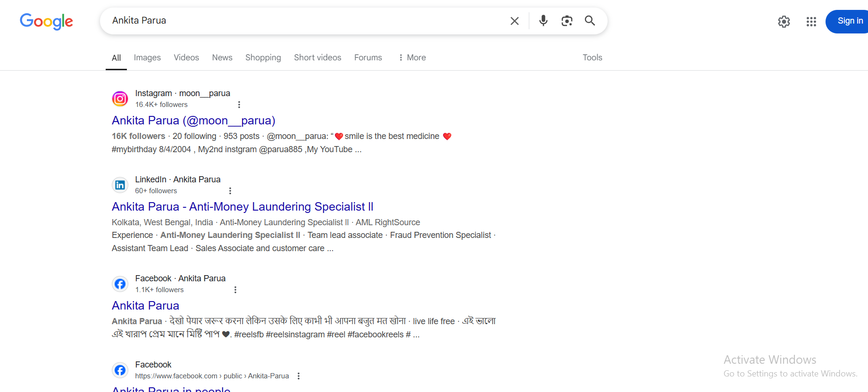Open search by image camera icon
This screenshot has height=392, width=868.
567,21
